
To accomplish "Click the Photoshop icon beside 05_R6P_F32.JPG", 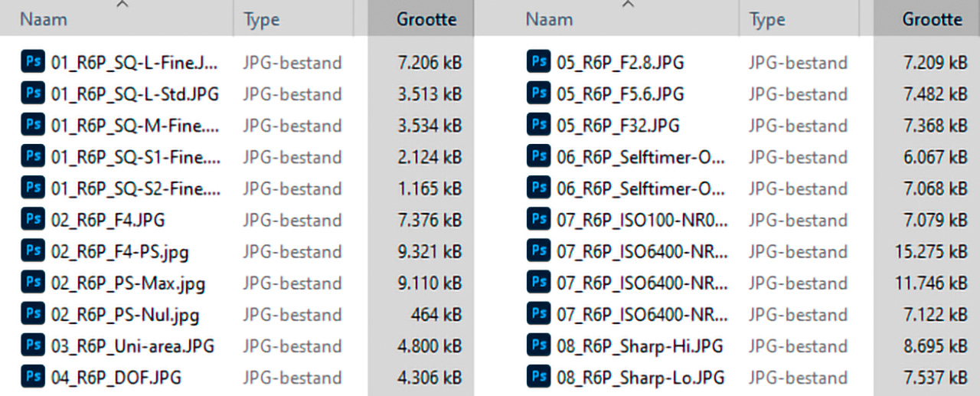I will point(538,125).
